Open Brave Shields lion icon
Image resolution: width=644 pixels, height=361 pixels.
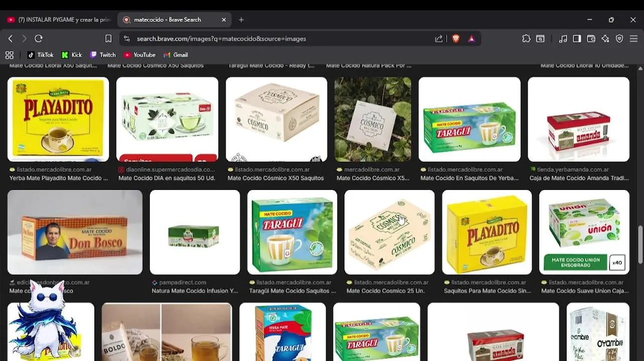(x=455, y=39)
